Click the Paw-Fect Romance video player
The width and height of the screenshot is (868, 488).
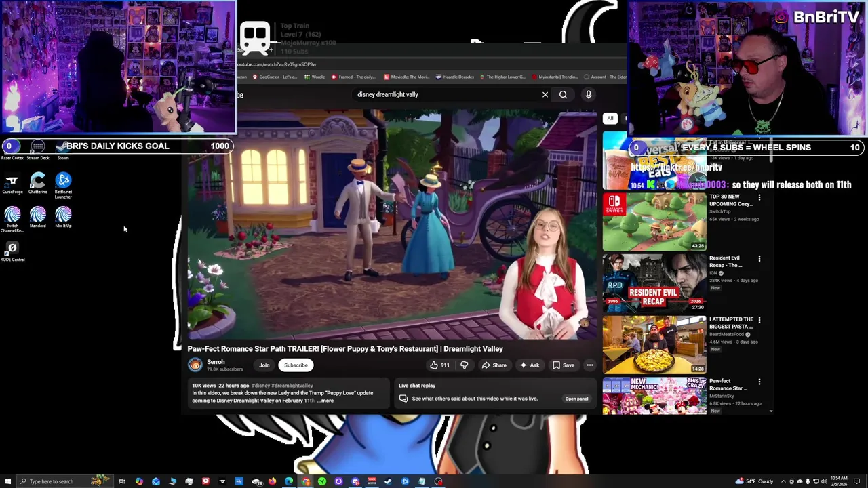tap(392, 224)
